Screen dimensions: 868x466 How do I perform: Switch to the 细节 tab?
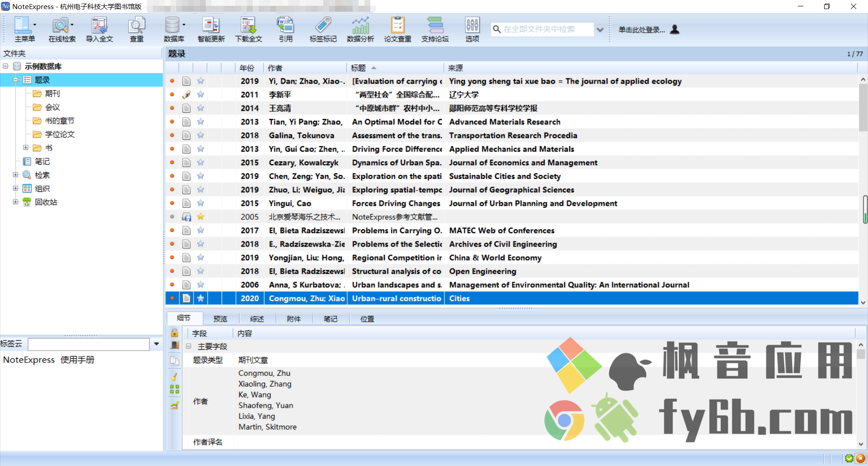[184, 318]
